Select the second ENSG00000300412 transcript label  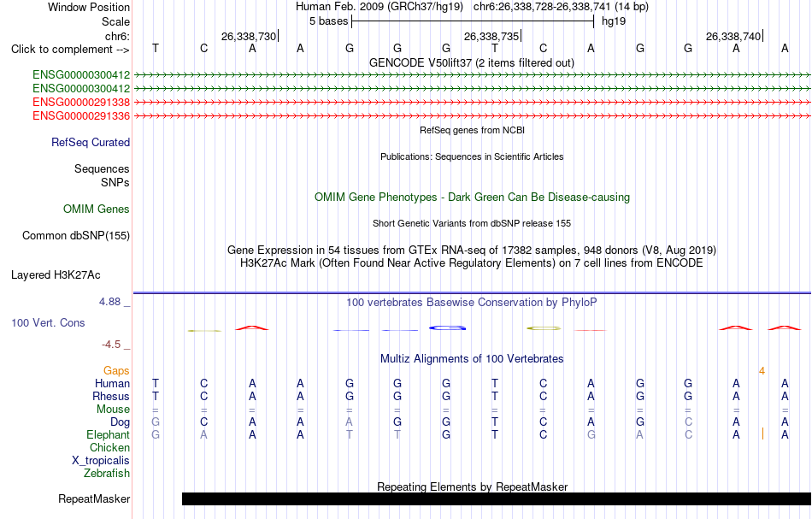point(81,89)
